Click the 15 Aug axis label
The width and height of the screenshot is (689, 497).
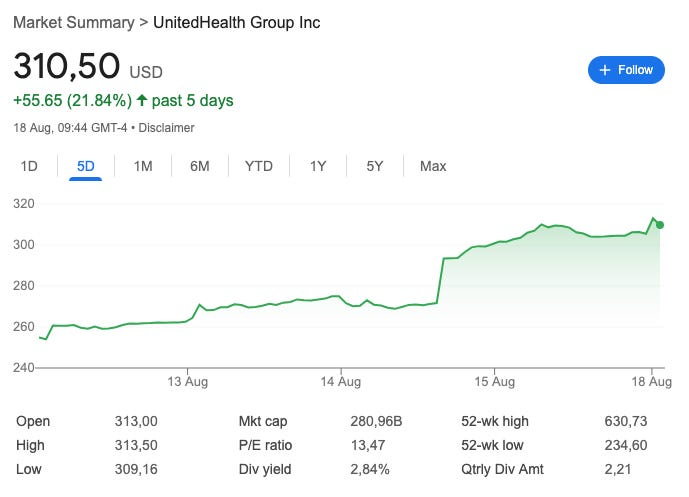[494, 381]
